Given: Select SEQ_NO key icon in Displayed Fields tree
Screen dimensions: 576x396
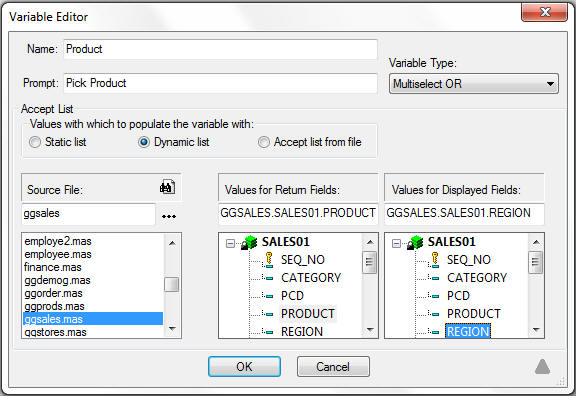Looking at the screenshot, I should click(435, 260).
